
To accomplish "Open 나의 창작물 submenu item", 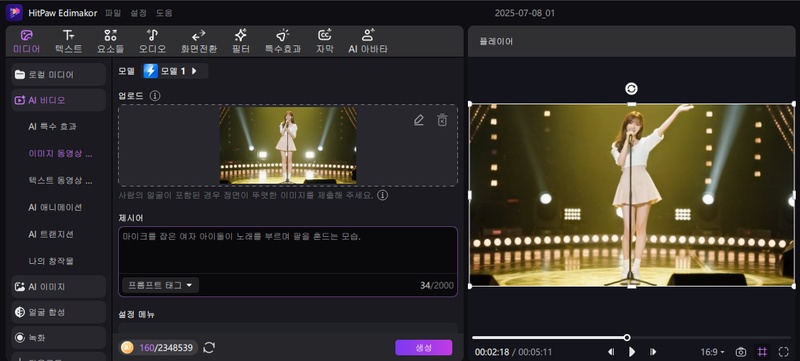I will pos(51,261).
